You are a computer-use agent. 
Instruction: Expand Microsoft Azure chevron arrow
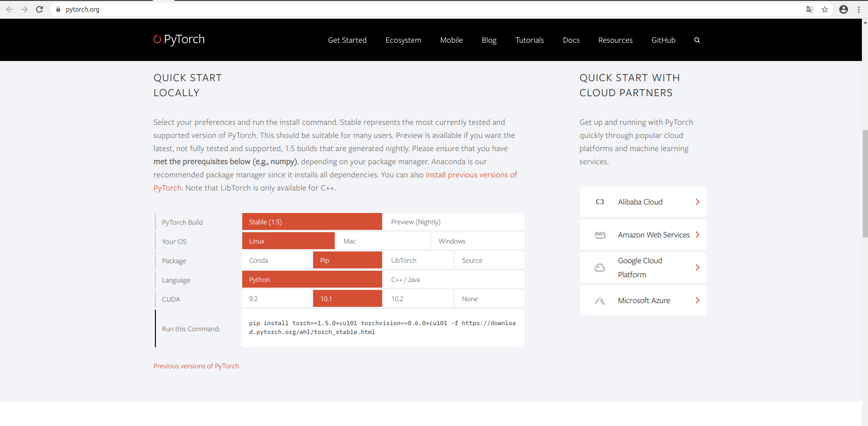pos(697,300)
